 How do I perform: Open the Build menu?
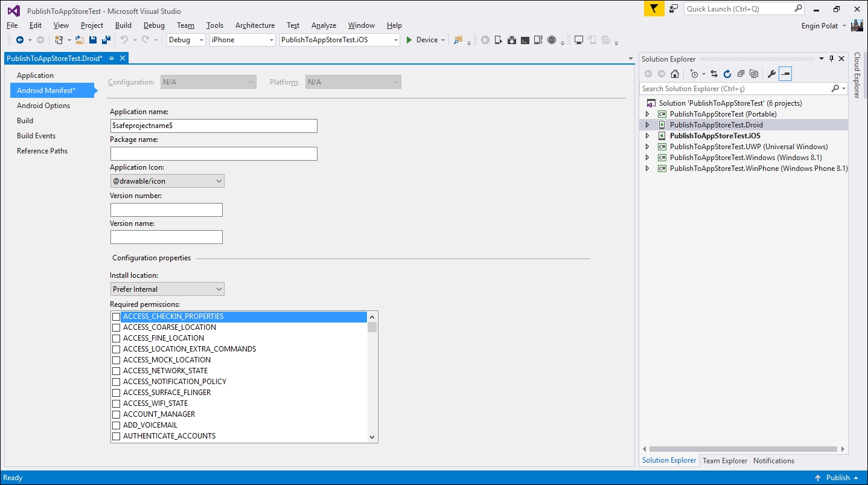(123, 25)
